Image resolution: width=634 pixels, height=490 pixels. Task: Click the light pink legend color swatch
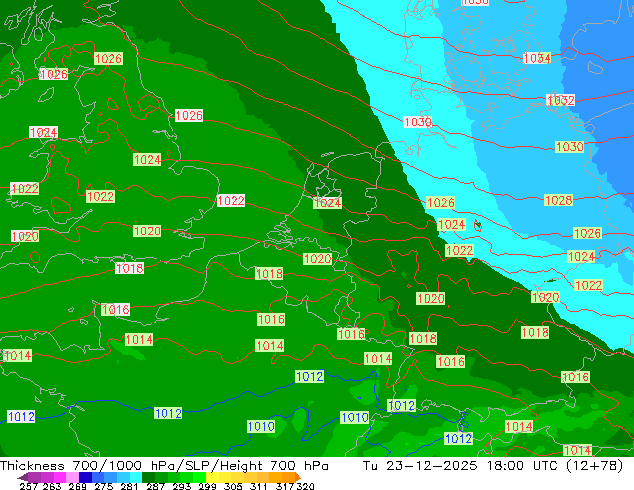pyautogui.click(x=72, y=477)
